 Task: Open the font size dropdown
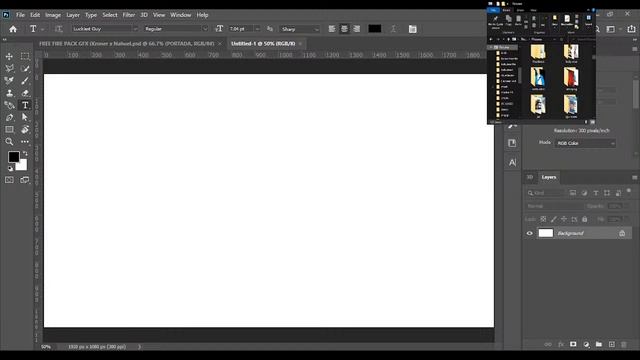(257, 29)
